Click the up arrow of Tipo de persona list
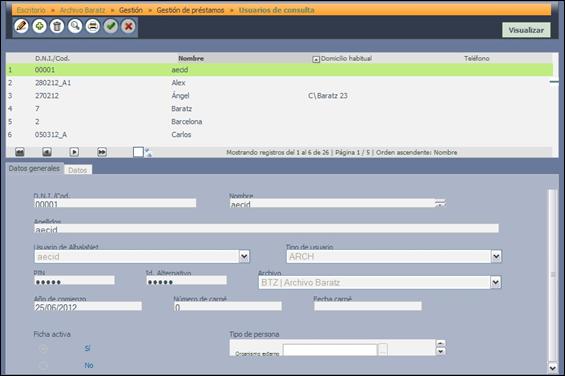Viewport: 565px width, 376px height. click(440, 343)
